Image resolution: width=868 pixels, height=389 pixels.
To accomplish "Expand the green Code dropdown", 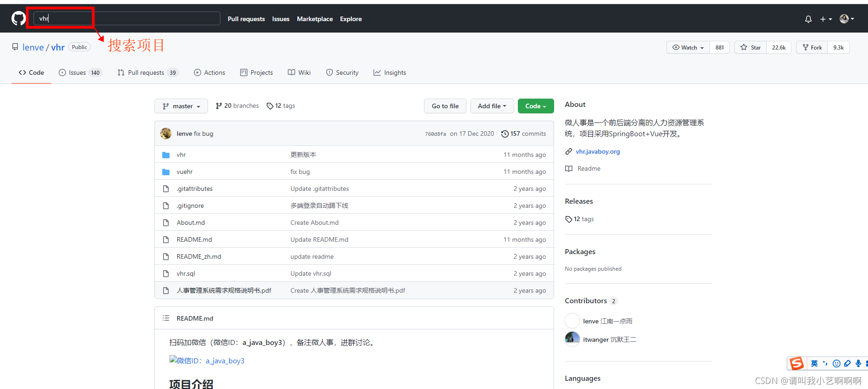I will (536, 106).
